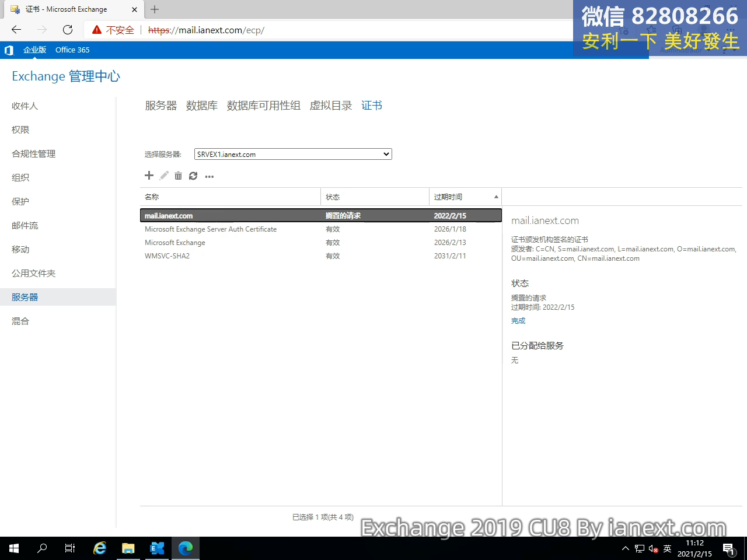Click the Office logo icon in header

pyautogui.click(x=9, y=50)
